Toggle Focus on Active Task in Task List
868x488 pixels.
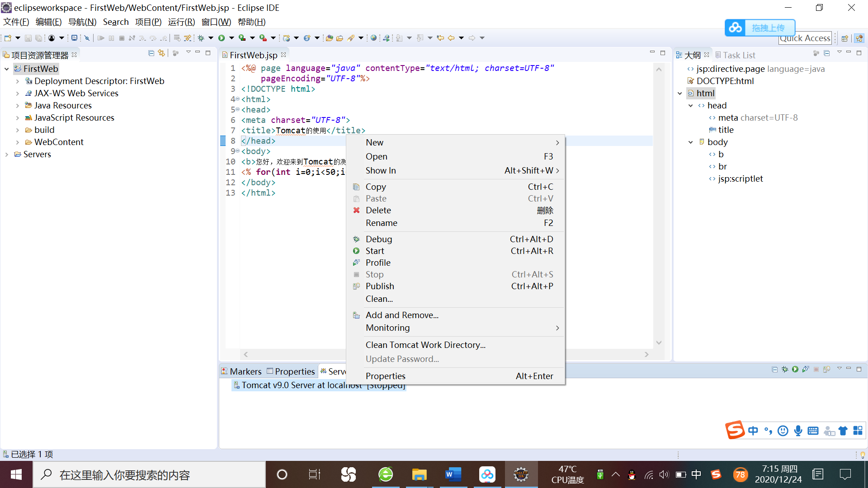click(x=816, y=53)
